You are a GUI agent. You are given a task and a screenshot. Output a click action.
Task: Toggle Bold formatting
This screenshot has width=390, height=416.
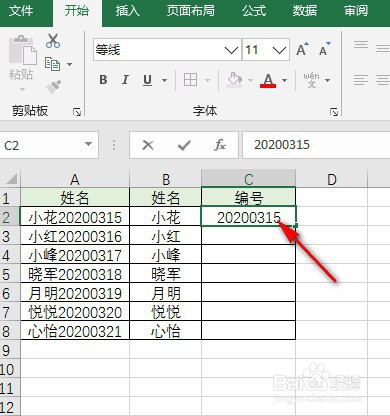pyautogui.click(x=103, y=80)
